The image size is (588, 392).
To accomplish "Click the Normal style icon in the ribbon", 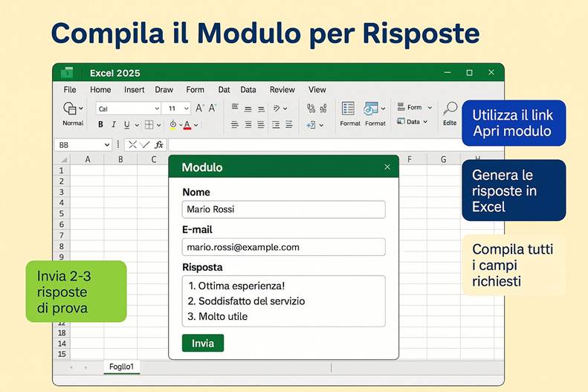I will (70, 108).
